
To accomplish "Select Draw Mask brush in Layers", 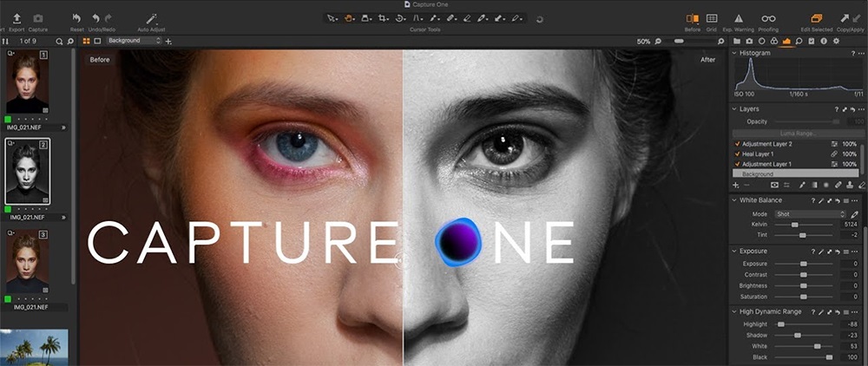I will click(801, 185).
